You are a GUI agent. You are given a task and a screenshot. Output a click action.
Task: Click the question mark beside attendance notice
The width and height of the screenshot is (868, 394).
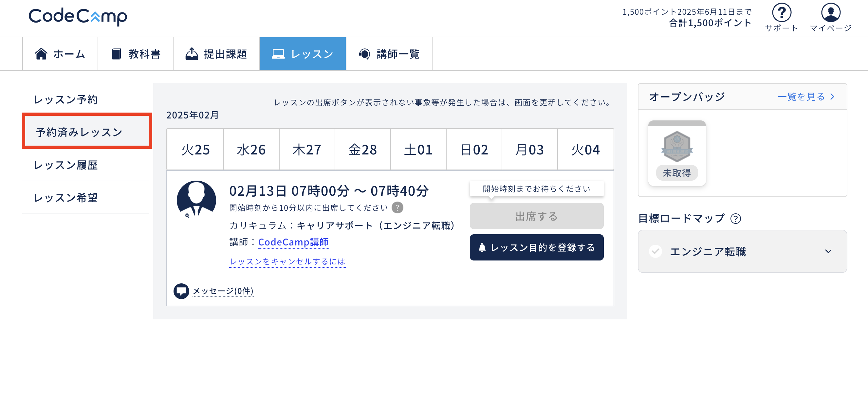click(397, 208)
